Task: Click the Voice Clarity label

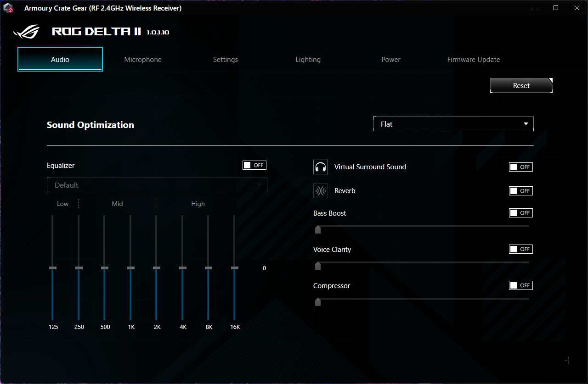Action: pyautogui.click(x=332, y=250)
